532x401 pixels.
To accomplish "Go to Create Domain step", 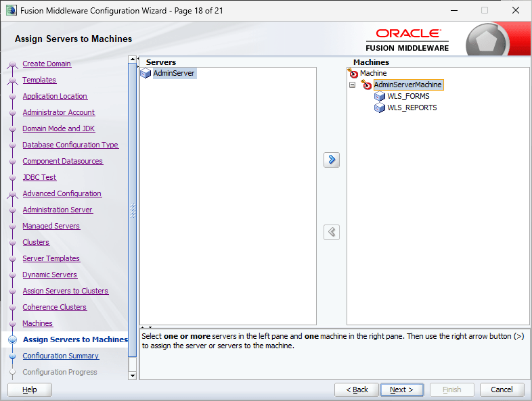I will (x=47, y=64).
